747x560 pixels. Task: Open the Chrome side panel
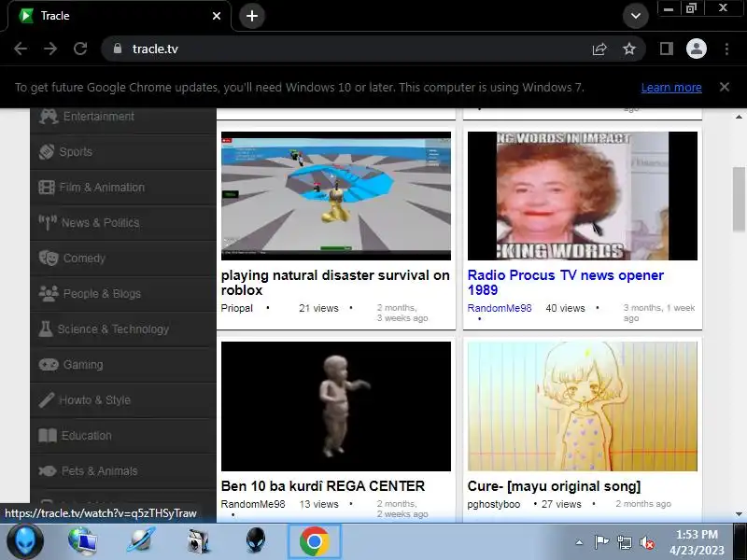667,49
